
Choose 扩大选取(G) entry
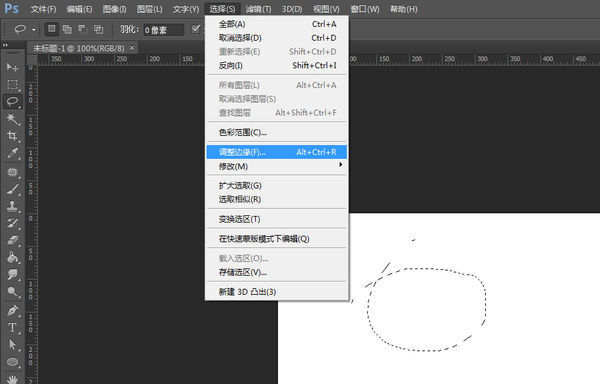click(277, 185)
